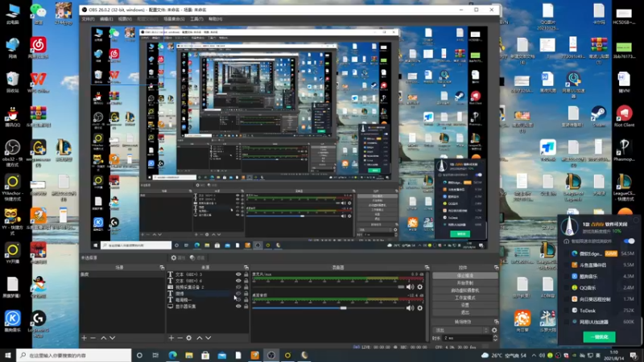Open the OBS 场景集合 menu
The width and height of the screenshot is (644, 362).
174,19
